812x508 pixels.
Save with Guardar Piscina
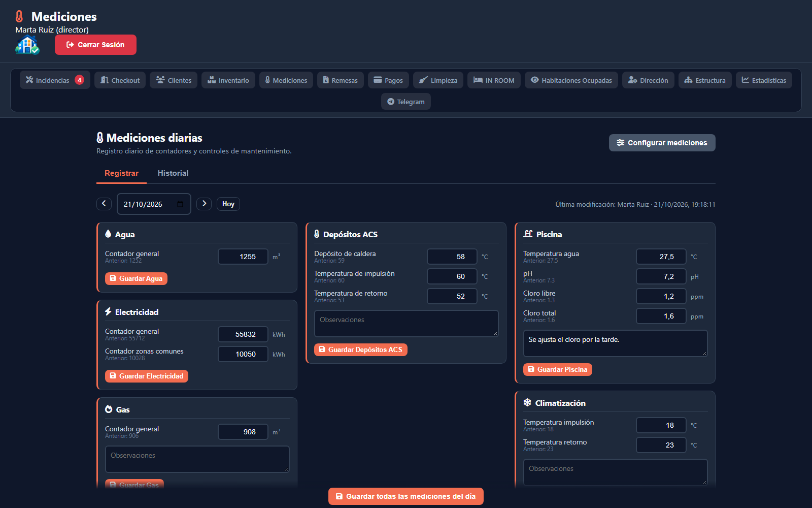[x=558, y=369]
